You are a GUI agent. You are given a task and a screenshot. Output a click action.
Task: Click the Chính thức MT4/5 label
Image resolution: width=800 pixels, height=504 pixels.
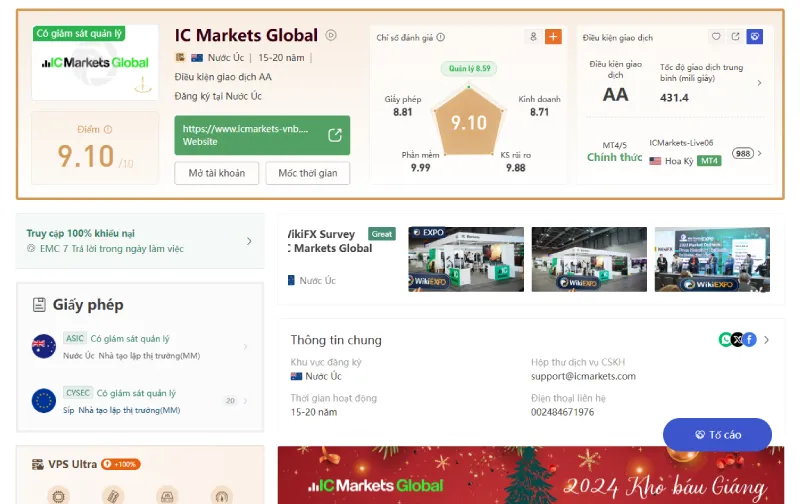pyautogui.click(x=615, y=158)
